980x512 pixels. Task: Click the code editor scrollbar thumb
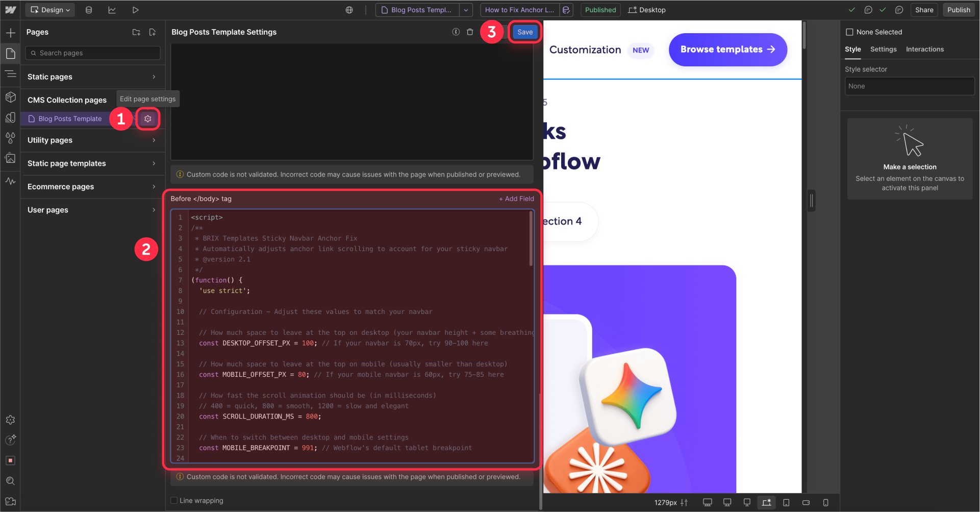pyautogui.click(x=531, y=238)
